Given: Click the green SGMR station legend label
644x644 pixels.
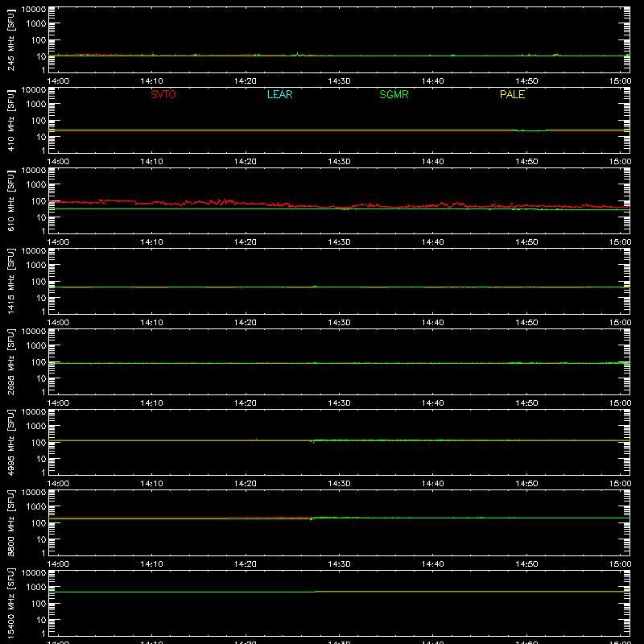Looking at the screenshot, I should (394, 94).
